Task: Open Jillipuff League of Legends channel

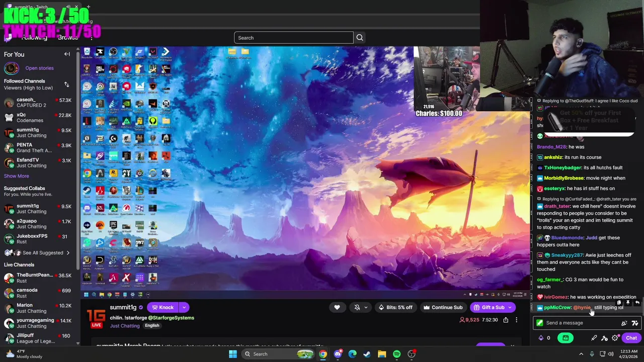Action: click(38, 338)
